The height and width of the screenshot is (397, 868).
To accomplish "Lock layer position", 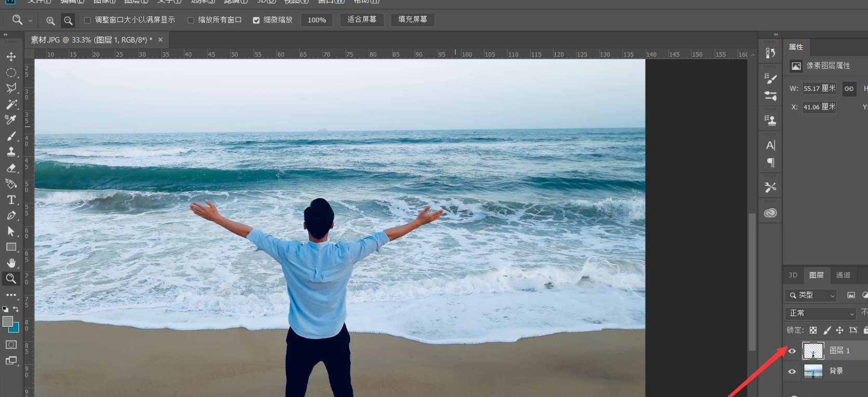I will [839, 330].
